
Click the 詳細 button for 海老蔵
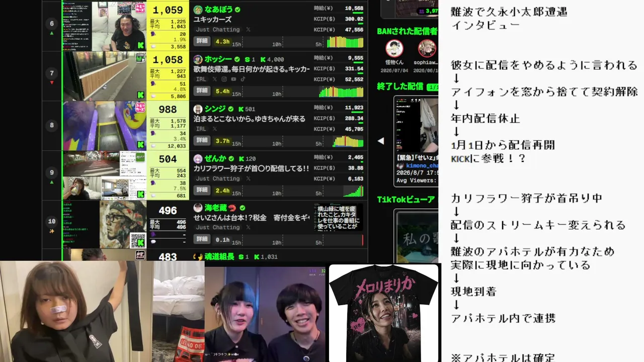(x=202, y=239)
